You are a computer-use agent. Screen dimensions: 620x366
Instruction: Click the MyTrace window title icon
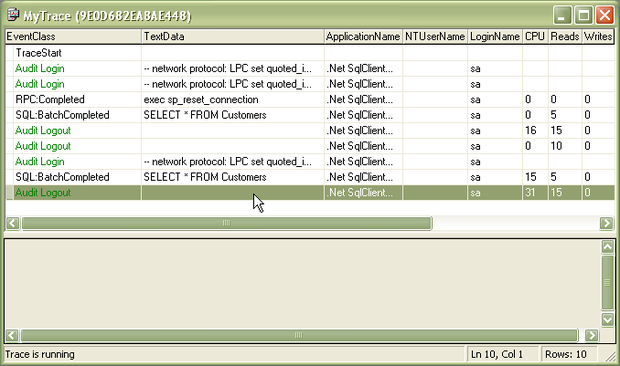(13, 15)
